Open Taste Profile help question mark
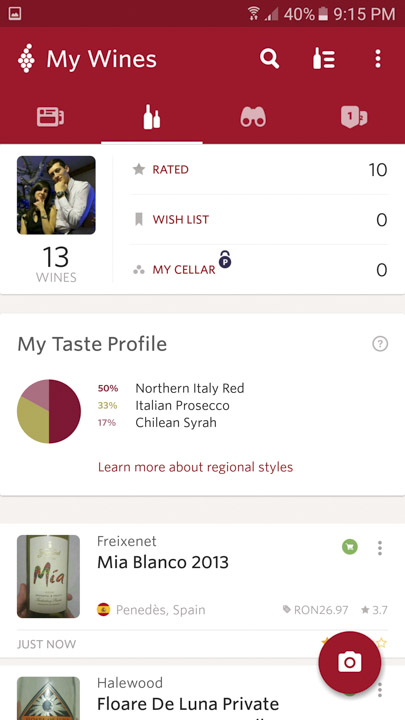The width and height of the screenshot is (405, 720). point(380,343)
